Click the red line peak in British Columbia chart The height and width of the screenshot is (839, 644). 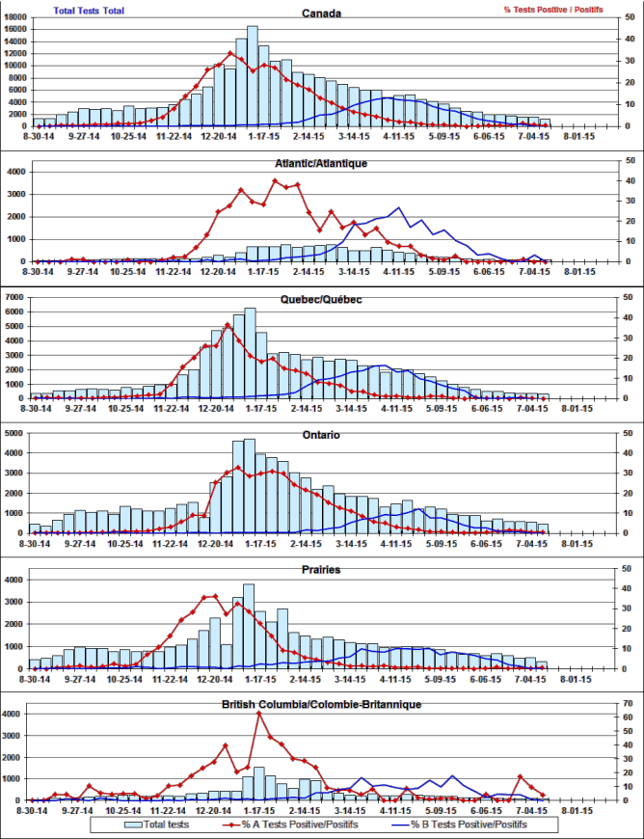point(258,714)
